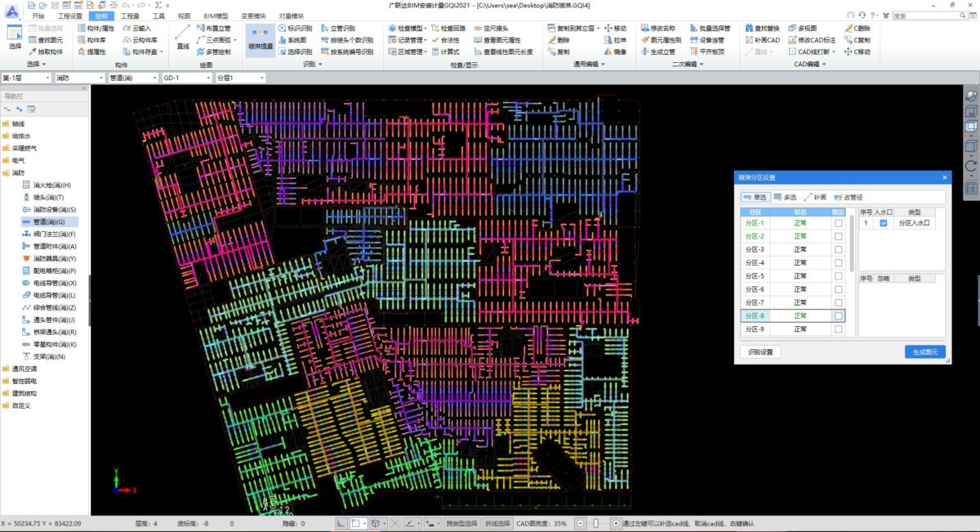Tick the lock checkbox for 分区-5

(838, 276)
